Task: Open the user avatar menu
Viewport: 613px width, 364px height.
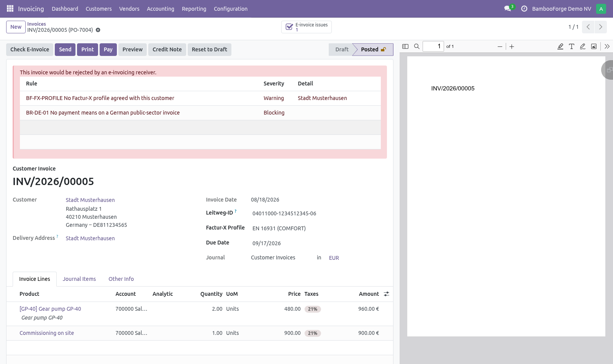Action: coord(601,8)
